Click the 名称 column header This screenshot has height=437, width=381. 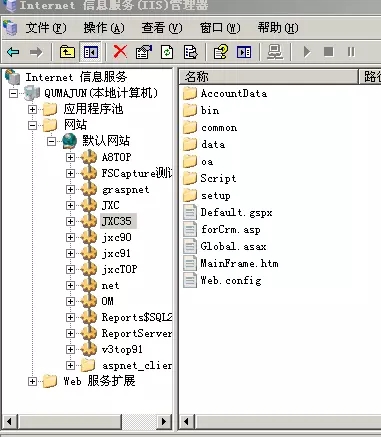[268, 77]
